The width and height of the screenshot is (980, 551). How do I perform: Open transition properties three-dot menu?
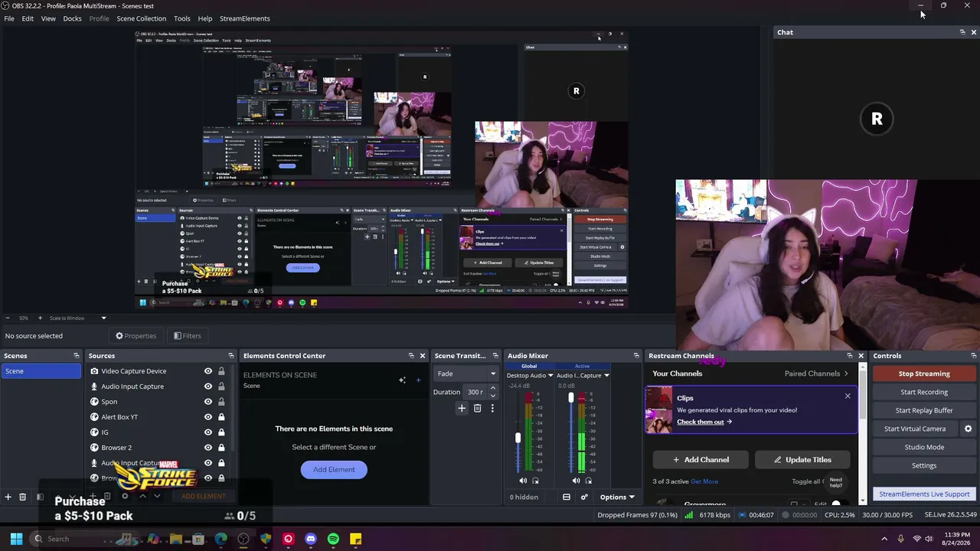pyautogui.click(x=492, y=409)
